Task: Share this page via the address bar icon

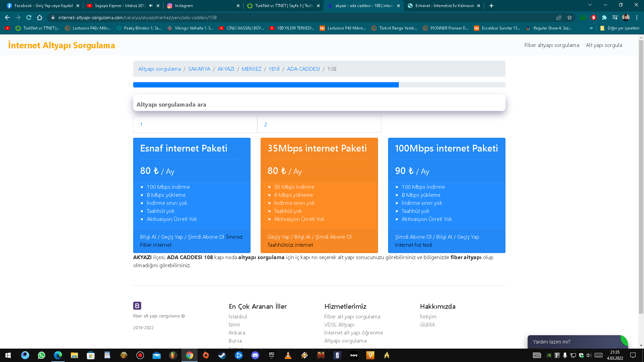Action: point(559,17)
